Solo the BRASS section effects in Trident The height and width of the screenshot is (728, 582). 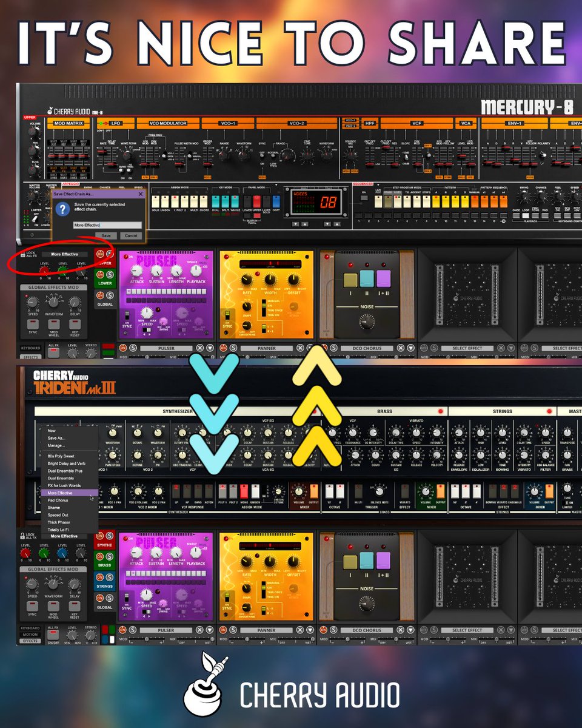[110, 556]
